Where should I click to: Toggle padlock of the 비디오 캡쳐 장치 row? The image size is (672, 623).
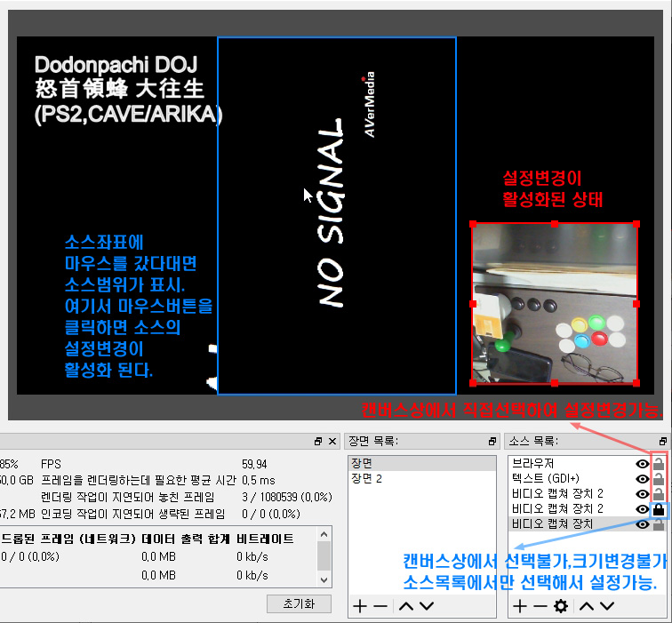[659, 524]
